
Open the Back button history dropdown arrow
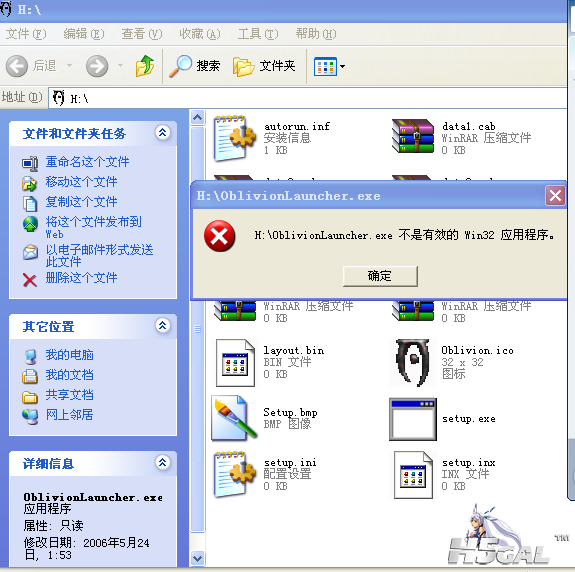pyautogui.click(x=69, y=66)
